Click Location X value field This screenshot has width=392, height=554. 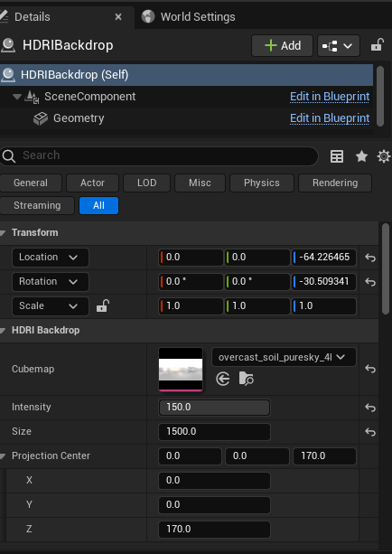[191, 258]
